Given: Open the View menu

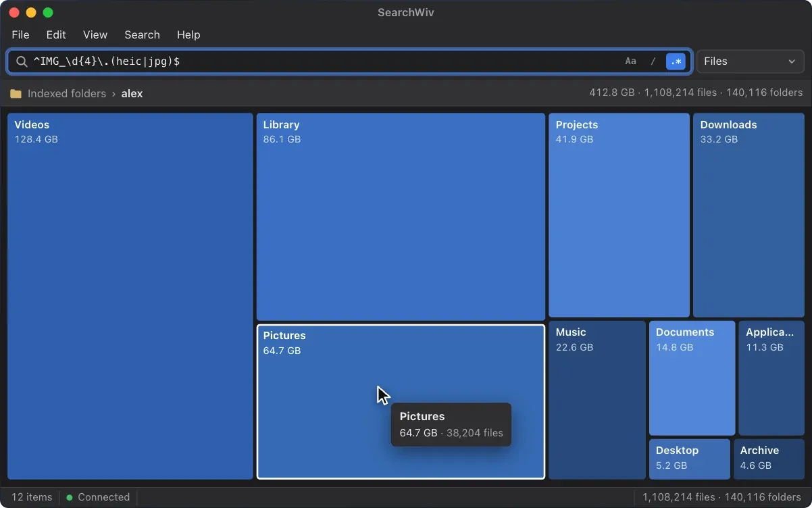Looking at the screenshot, I should point(95,35).
